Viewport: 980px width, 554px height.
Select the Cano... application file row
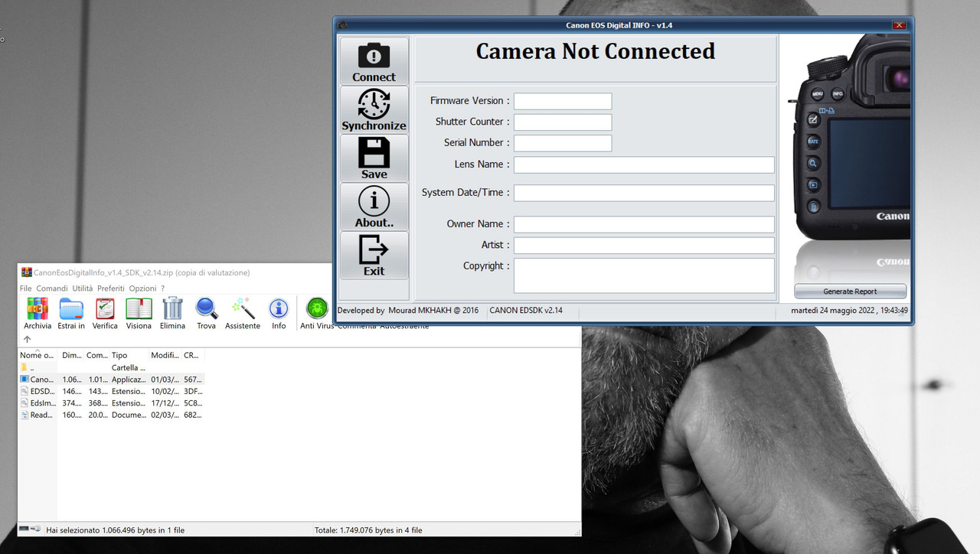point(111,380)
